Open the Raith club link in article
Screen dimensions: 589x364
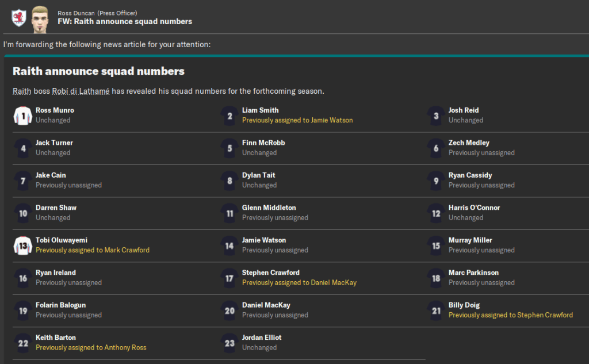click(x=22, y=91)
